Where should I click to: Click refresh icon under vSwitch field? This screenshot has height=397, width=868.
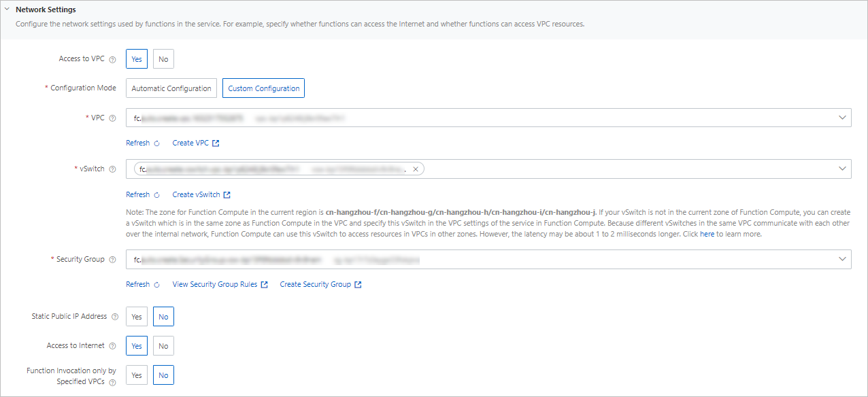(157, 195)
